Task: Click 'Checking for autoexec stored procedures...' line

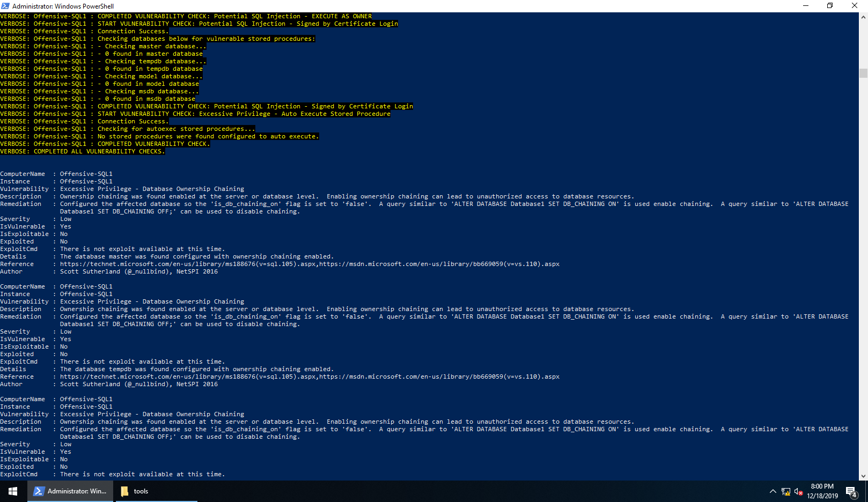Action: click(128, 129)
